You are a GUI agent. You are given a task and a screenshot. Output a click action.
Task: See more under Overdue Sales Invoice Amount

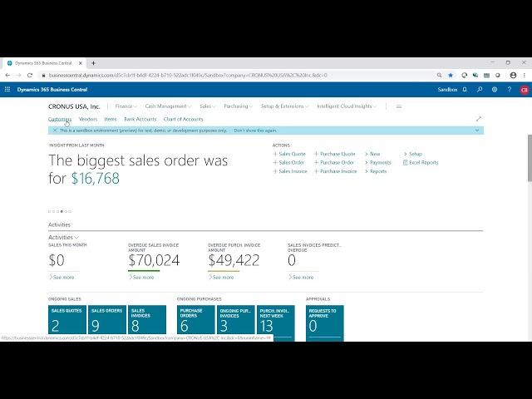(141, 277)
